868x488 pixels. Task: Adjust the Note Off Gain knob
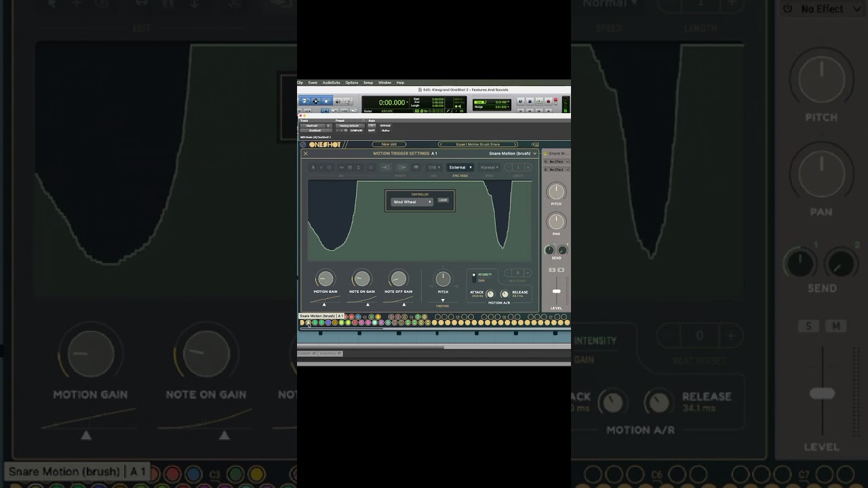point(399,279)
